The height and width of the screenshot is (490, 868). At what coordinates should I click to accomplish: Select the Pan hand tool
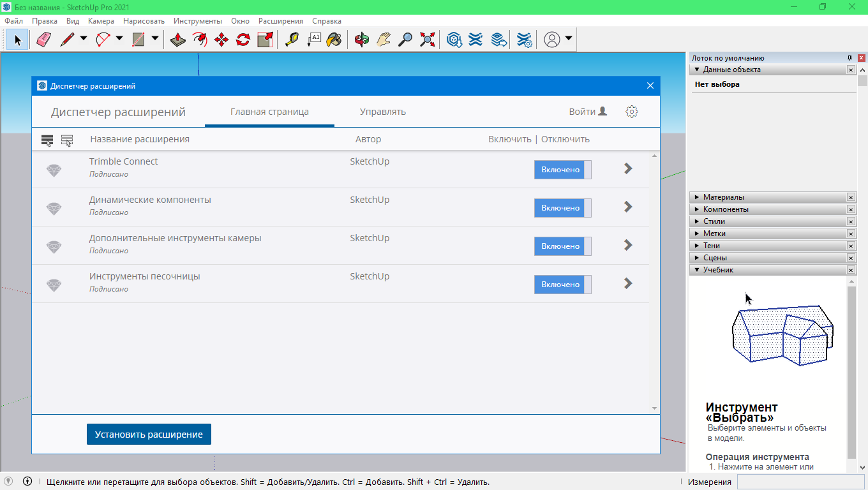coord(384,40)
